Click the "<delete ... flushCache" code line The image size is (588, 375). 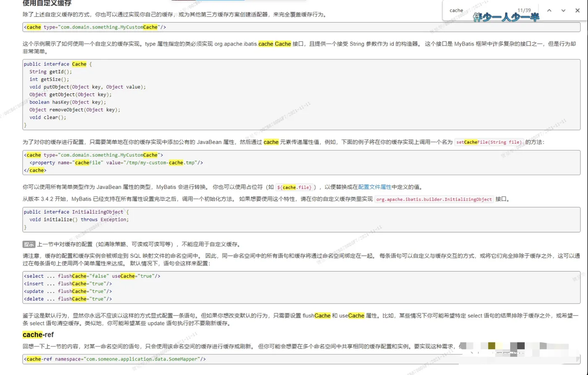point(68,299)
